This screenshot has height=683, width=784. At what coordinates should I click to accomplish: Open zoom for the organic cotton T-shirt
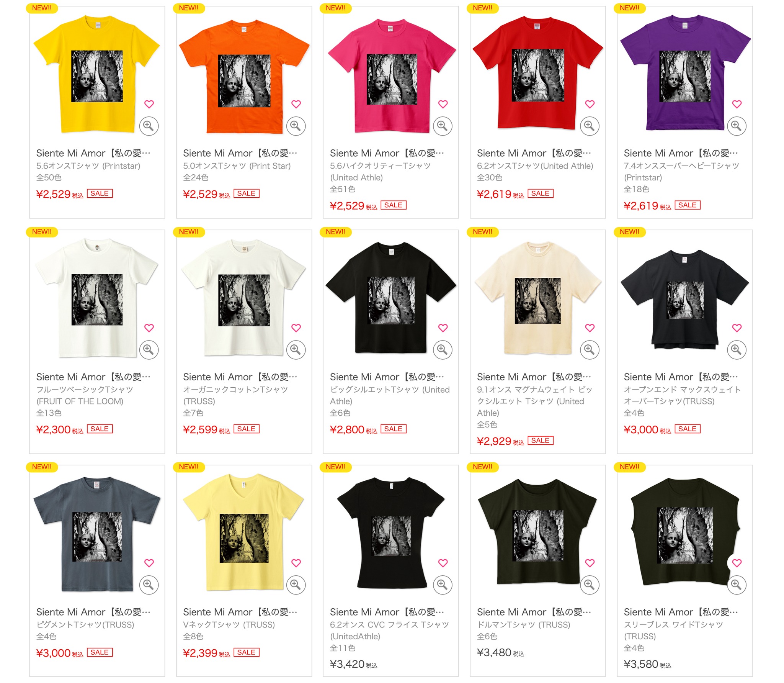pos(296,350)
